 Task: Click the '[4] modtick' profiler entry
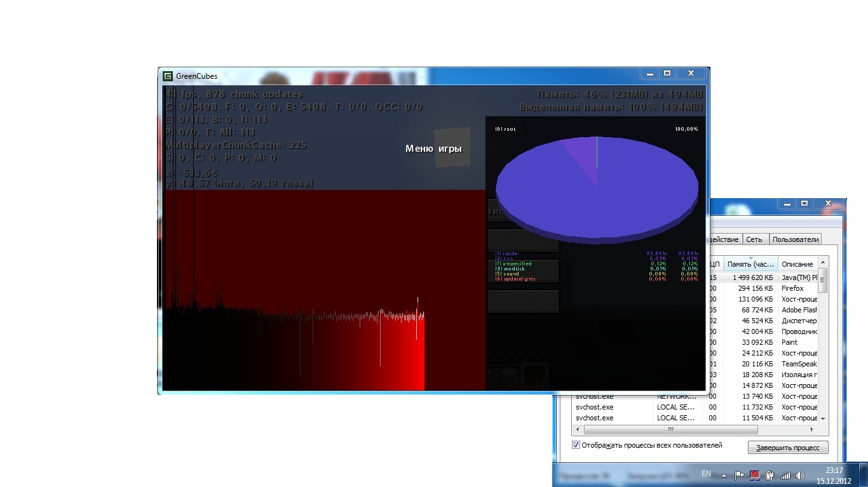pyautogui.click(x=510, y=269)
